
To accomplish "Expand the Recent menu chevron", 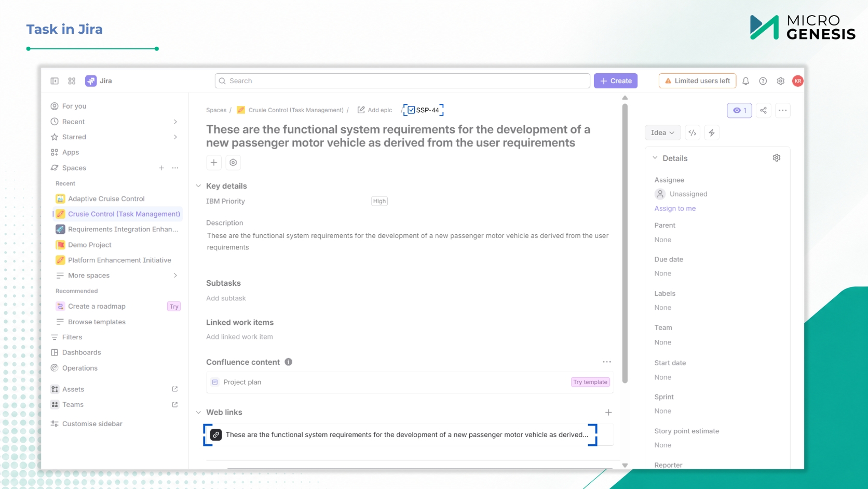I will tap(175, 122).
